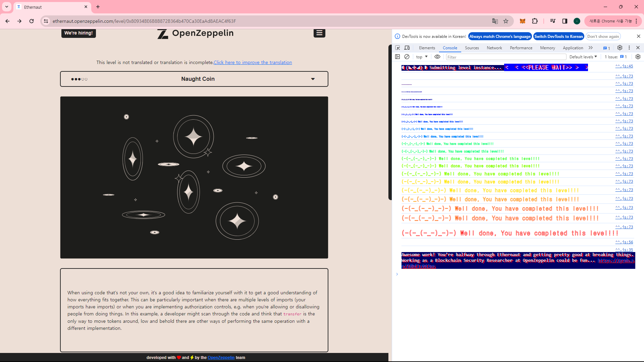644x362 pixels.
Task: Close the Ethernaut tab
Action: pos(86,7)
